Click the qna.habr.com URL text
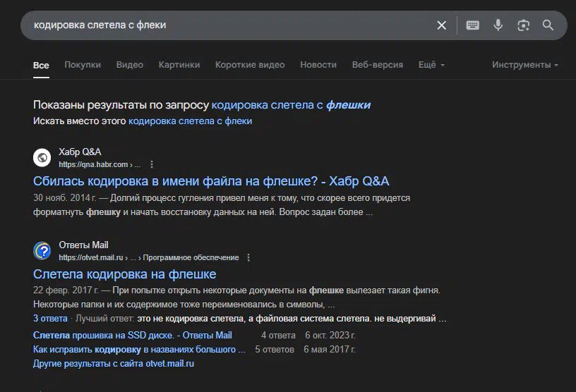Viewport: 576px width, 392px height. [x=100, y=164]
